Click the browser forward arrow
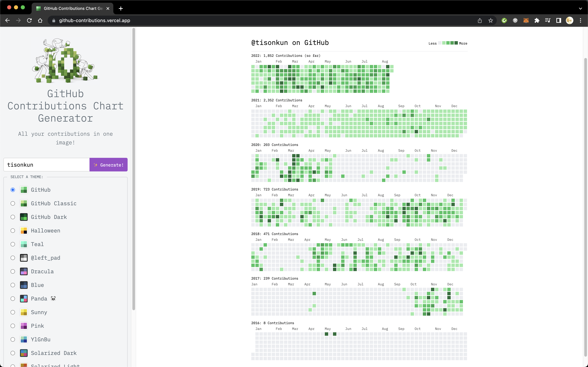This screenshot has width=588, height=367. 18,20
